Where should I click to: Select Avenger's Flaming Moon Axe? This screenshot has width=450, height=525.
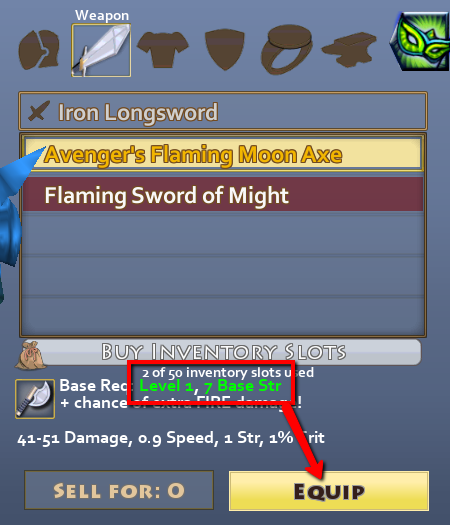click(223, 155)
